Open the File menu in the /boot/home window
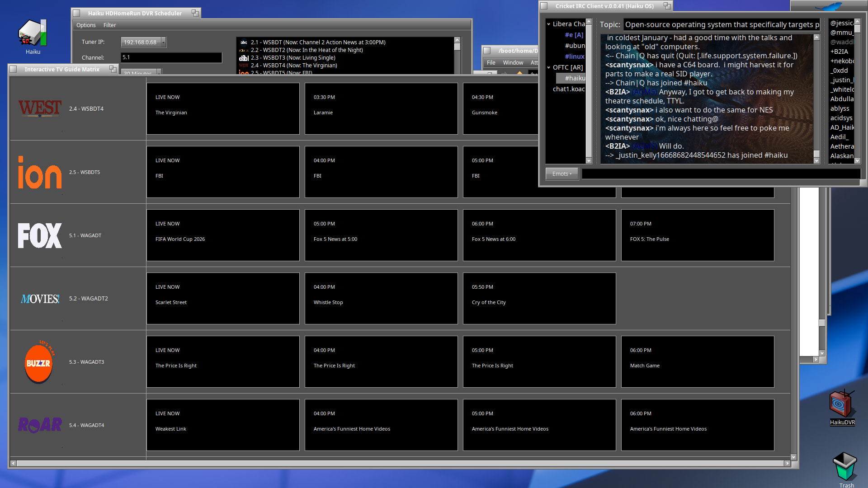Image resolution: width=868 pixels, height=488 pixels. point(491,63)
